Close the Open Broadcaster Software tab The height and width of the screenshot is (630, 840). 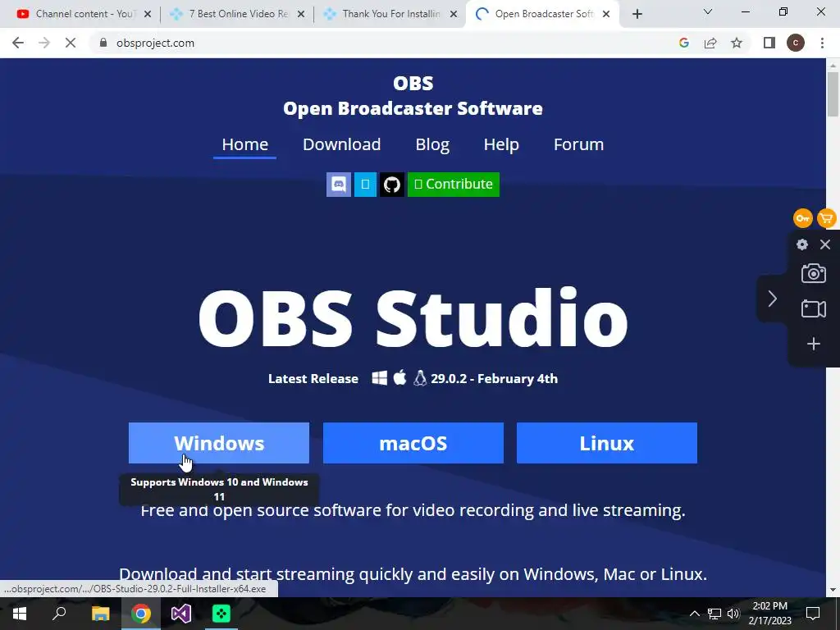(606, 14)
